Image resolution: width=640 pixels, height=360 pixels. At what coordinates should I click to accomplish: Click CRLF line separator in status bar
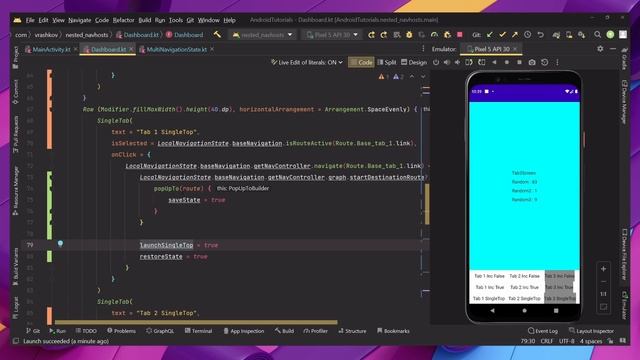coord(547,341)
